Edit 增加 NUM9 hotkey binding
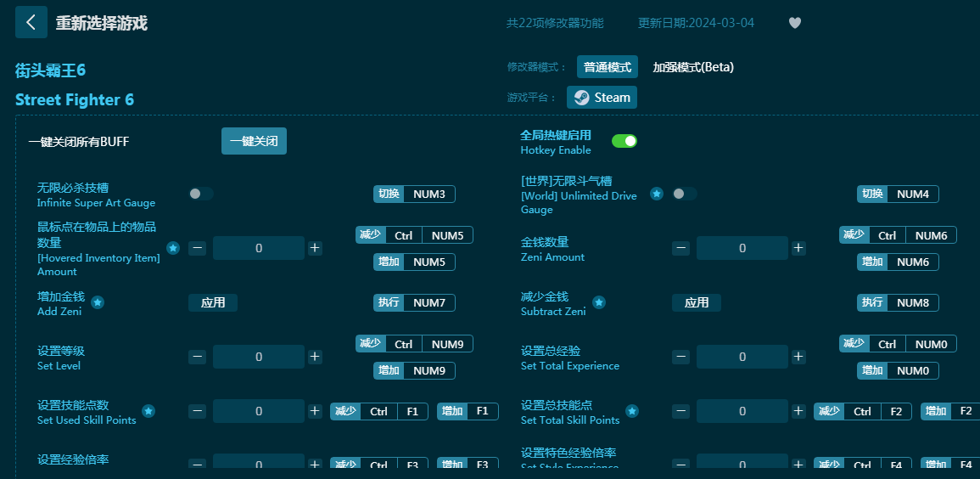The width and height of the screenshot is (980, 479). point(414,371)
